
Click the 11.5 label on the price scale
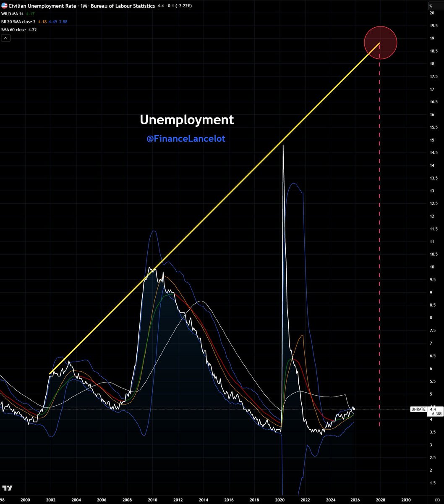433,229
